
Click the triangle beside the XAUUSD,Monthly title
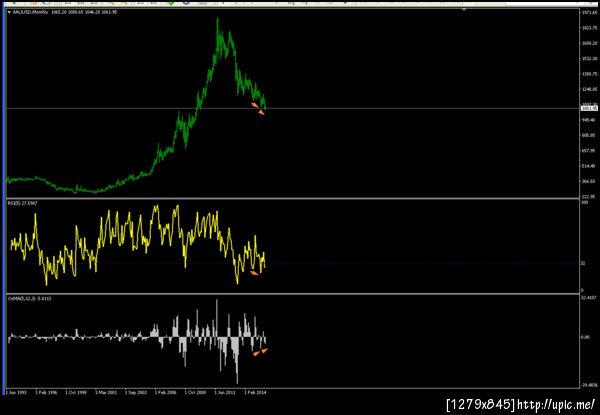[9, 12]
